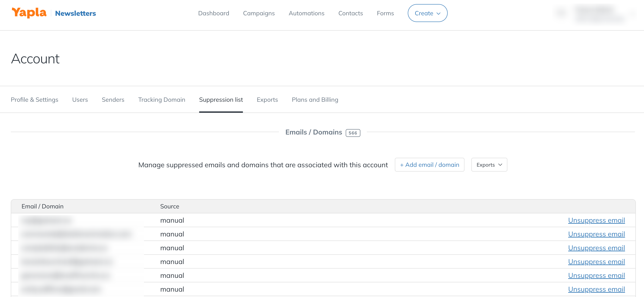Image resolution: width=644 pixels, height=297 pixels.
Task: Open the Contacts menu item
Action: [x=350, y=13]
